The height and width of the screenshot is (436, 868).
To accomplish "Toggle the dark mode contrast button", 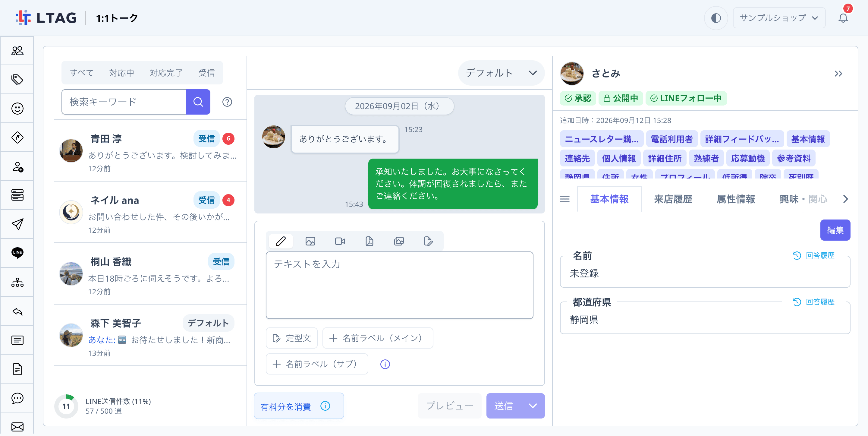I will point(716,18).
